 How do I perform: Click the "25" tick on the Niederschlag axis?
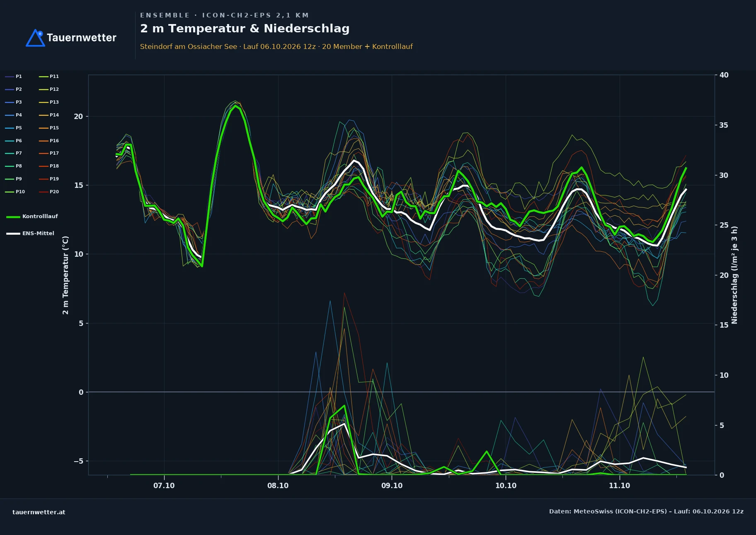[x=724, y=225]
